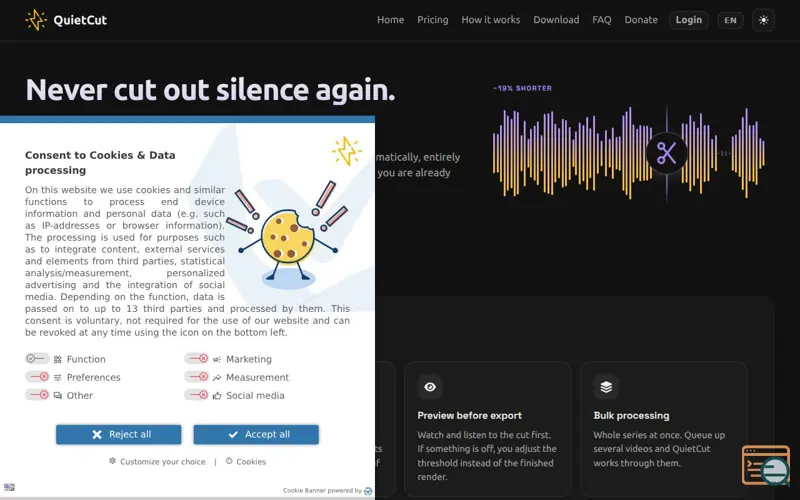800x500 pixels.
Task: Open the EN language selector
Action: [x=730, y=20]
